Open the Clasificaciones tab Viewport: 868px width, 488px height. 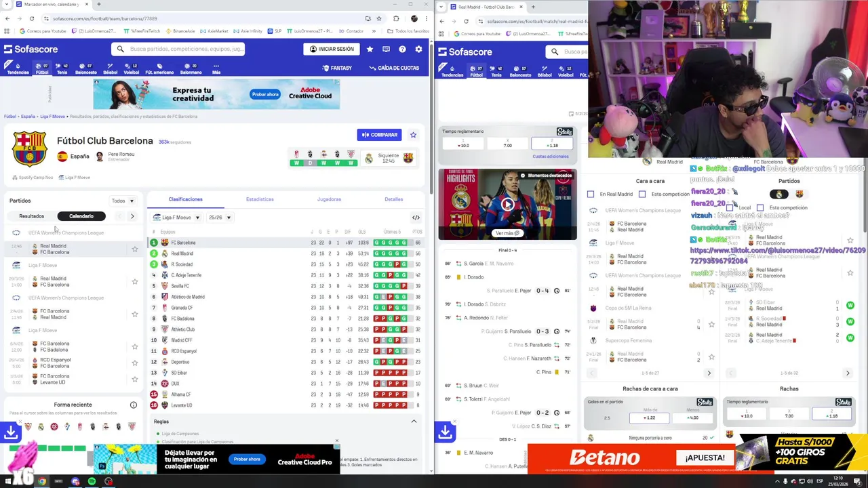coord(185,199)
